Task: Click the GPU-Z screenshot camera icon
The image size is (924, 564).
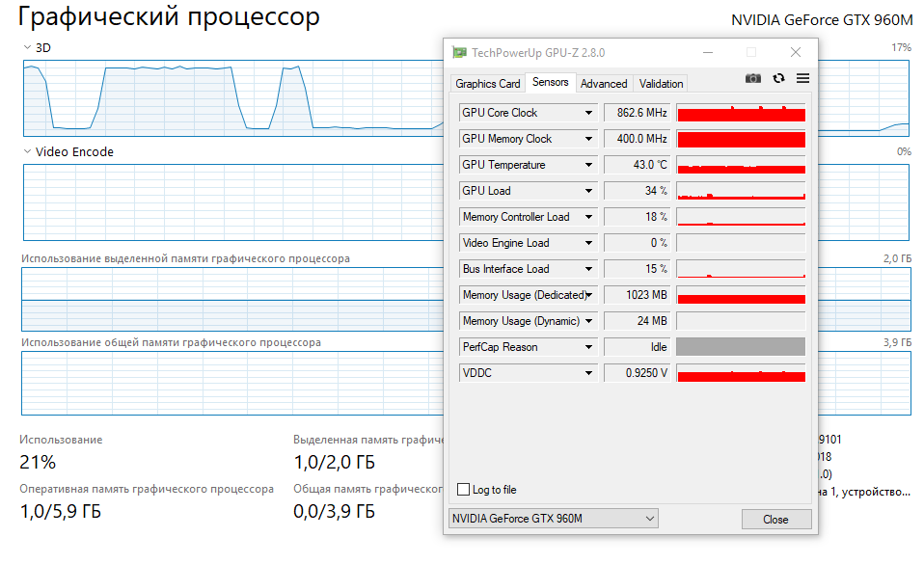Action: pos(752,78)
